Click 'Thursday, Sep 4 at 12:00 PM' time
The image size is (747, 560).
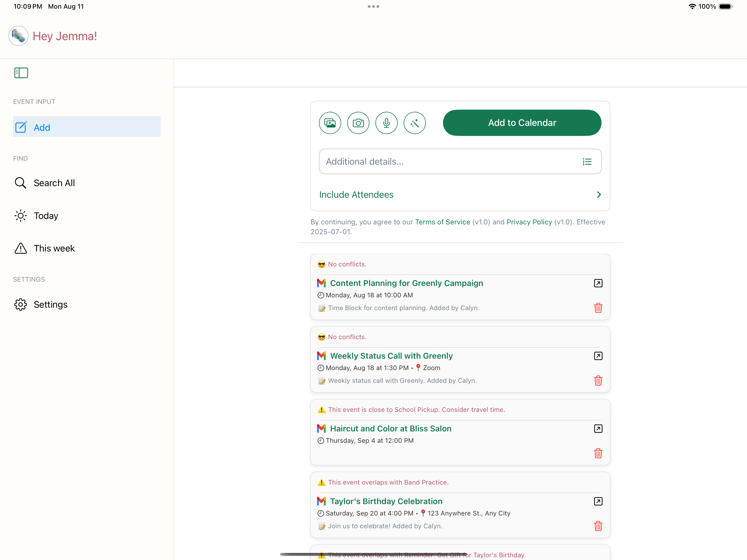pyautogui.click(x=369, y=441)
